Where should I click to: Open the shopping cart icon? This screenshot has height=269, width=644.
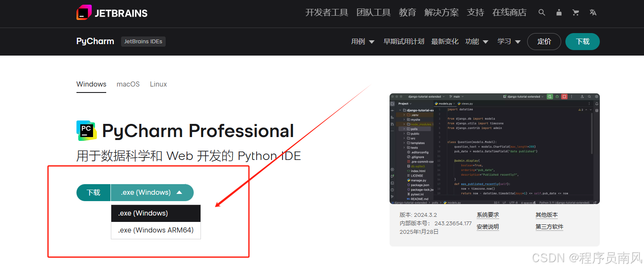click(x=576, y=13)
